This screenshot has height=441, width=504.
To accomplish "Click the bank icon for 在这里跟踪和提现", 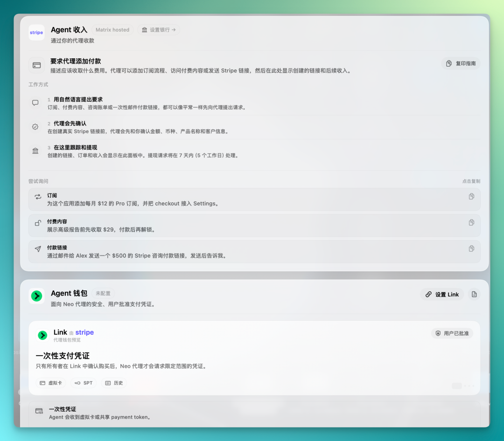I will [x=35, y=151].
